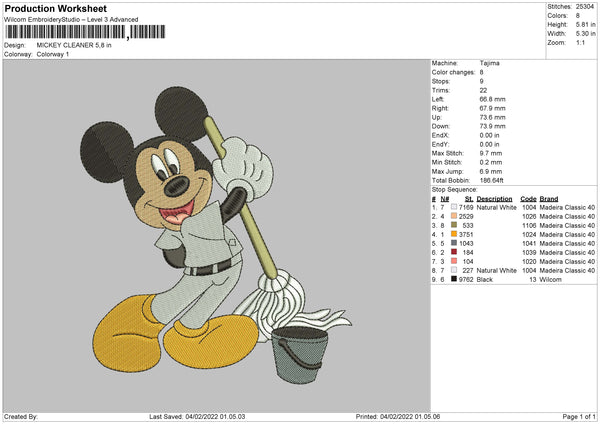Click the Machine value 'Tajima'
Viewport: 600px width, 424px height.
tap(489, 63)
